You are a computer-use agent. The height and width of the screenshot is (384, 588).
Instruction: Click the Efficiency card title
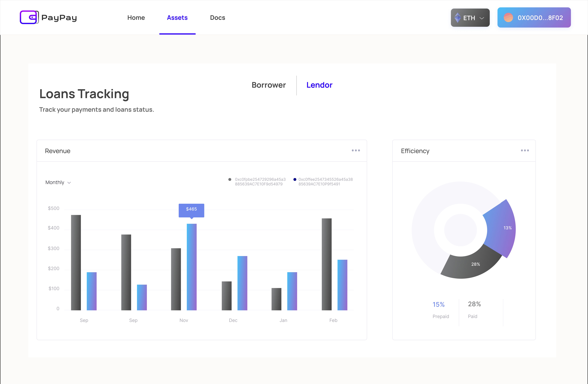[415, 151]
